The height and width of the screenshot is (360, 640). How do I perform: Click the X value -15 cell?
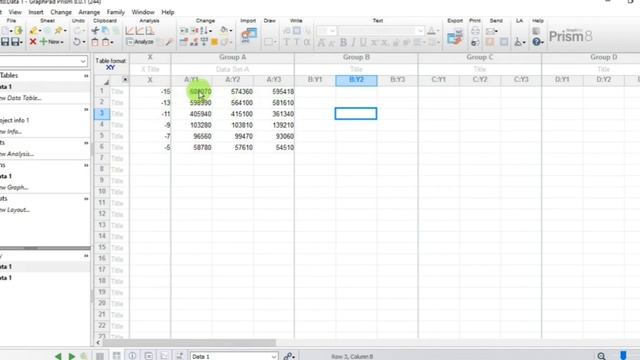tap(150, 91)
